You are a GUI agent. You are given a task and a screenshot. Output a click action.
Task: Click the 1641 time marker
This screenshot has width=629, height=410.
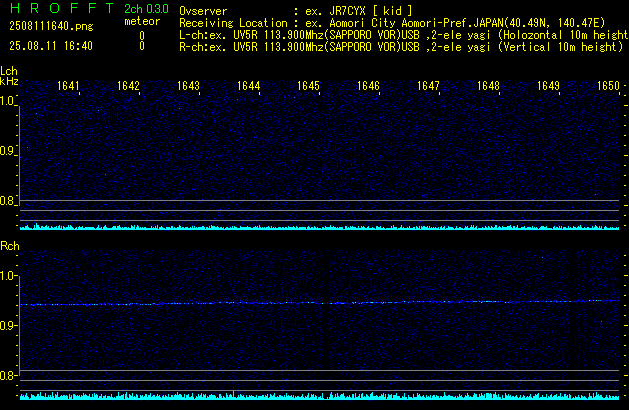(68, 86)
